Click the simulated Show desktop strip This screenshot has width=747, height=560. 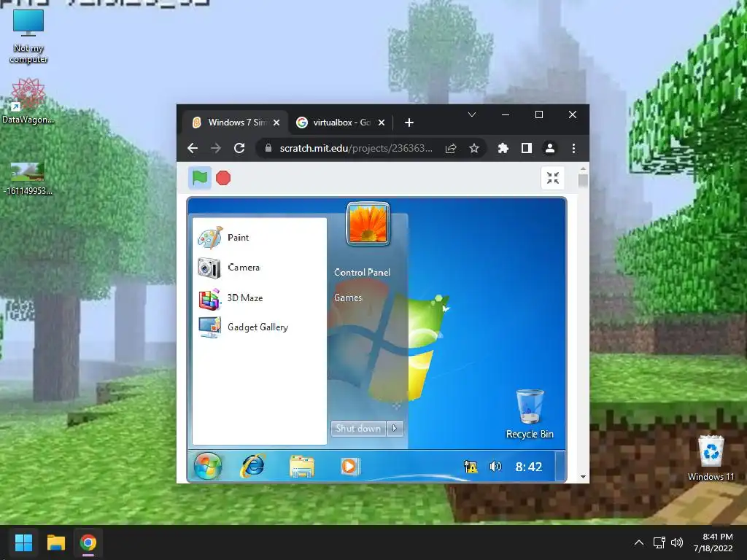pyautogui.click(x=561, y=466)
